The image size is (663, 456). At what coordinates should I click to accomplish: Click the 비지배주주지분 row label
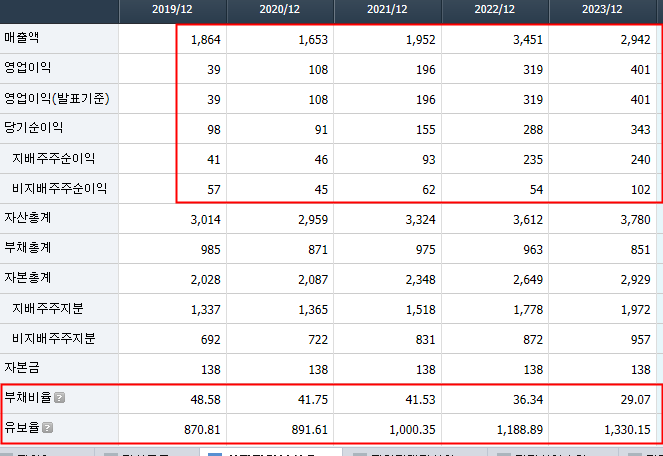tap(53, 339)
